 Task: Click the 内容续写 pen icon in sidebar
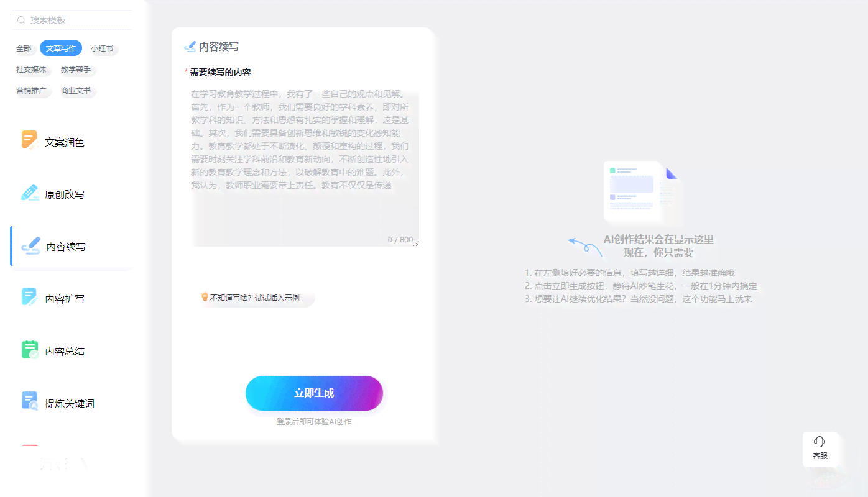tap(31, 245)
